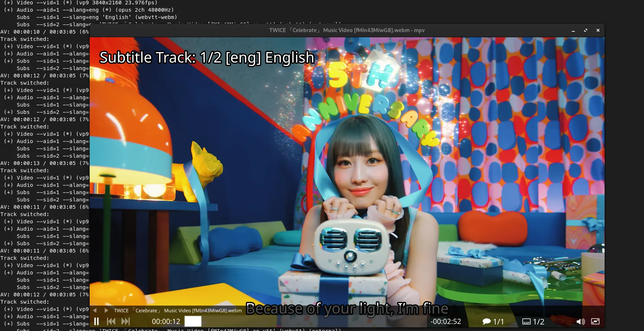This screenshot has width=644, height=331.
Task: Restore the mpv window size
Action: point(586,30)
